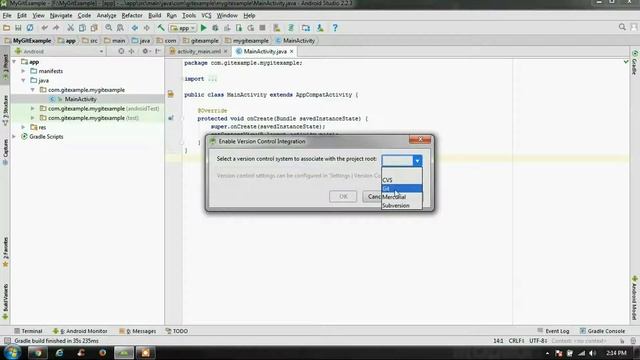640x360 pixels.
Task: Select Subversion in the dropdown list
Action: click(x=402, y=205)
